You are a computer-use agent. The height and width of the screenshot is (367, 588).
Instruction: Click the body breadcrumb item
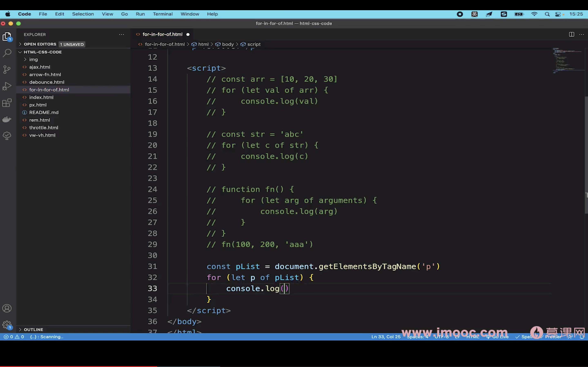[228, 44]
